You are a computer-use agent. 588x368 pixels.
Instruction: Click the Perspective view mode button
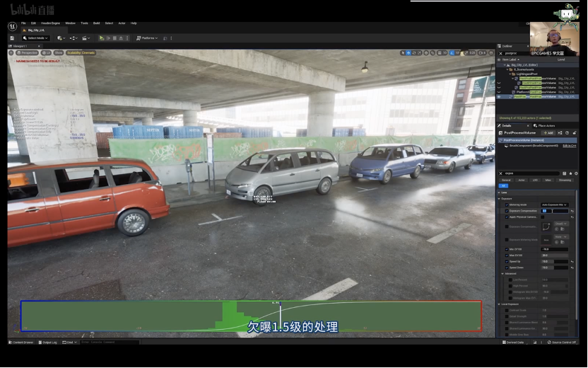click(x=28, y=53)
